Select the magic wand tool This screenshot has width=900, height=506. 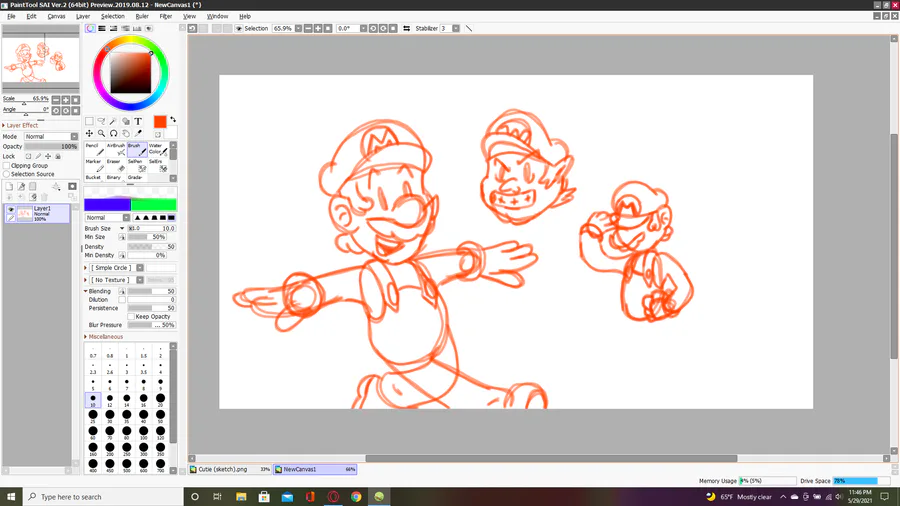coord(113,121)
